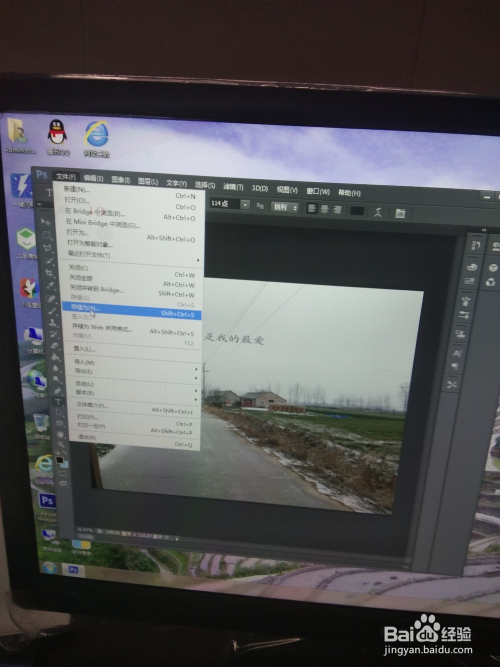Viewport: 500px width, 667px height.
Task: Select the Hand tool
Action: 60,434
